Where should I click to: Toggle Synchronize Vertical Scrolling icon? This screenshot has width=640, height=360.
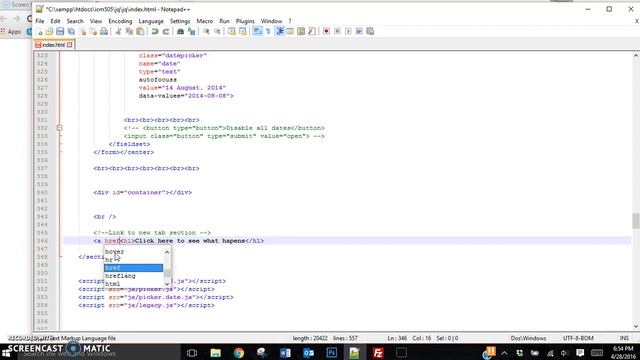tap(232, 31)
